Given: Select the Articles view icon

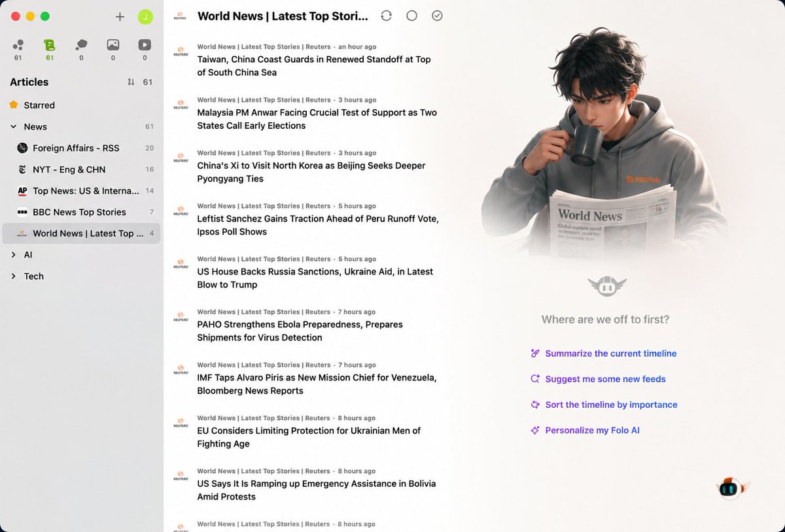Looking at the screenshot, I should [50, 45].
